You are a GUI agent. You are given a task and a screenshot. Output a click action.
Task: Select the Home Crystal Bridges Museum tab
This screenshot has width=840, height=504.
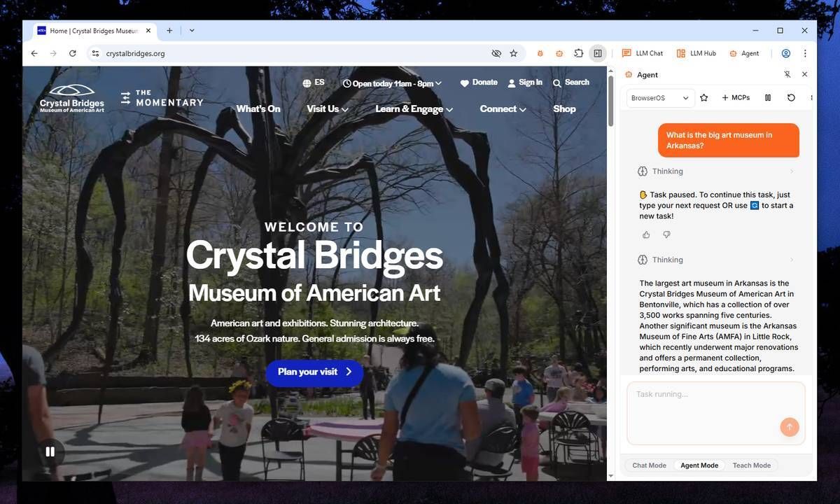point(94,31)
